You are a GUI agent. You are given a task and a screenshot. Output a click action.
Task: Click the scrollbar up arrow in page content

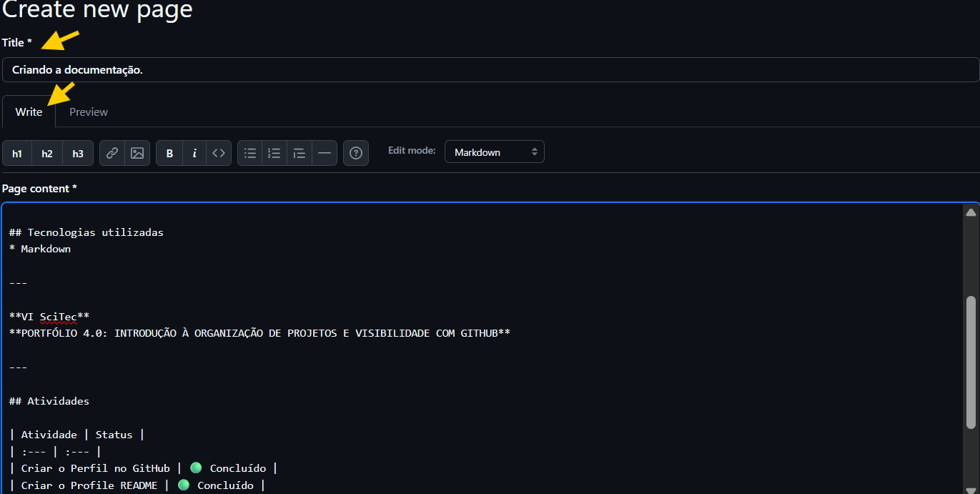[971, 212]
